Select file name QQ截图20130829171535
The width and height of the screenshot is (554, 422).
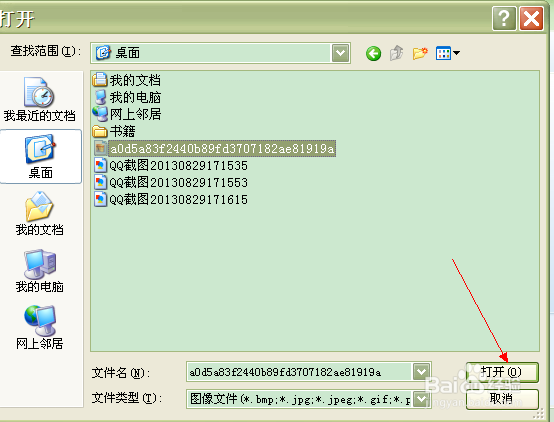pos(178,165)
